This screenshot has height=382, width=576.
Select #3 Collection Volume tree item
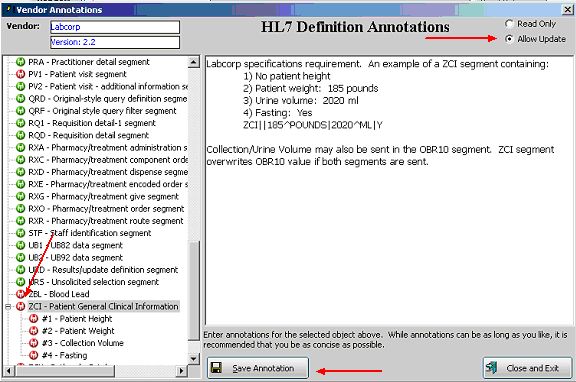point(83,343)
